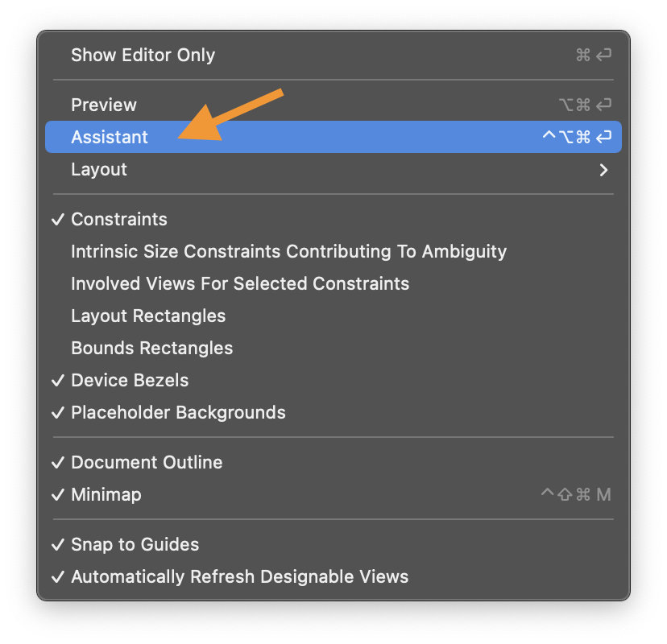
Task: Click the checkmark beside Constraints
Action: tap(58, 220)
